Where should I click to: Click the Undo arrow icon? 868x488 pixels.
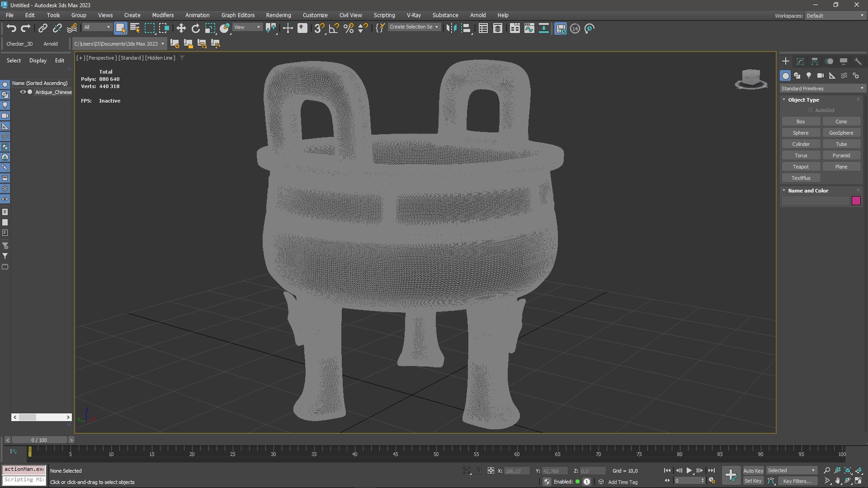[x=11, y=28]
